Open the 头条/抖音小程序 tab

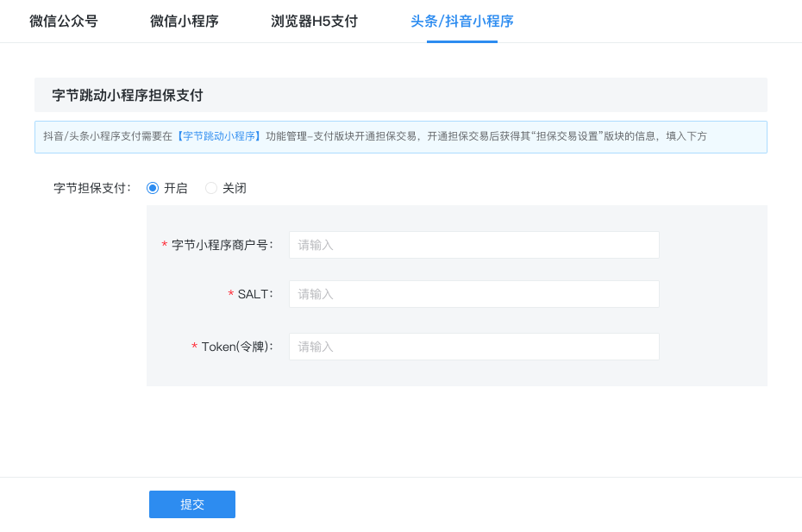(x=462, y=22)
